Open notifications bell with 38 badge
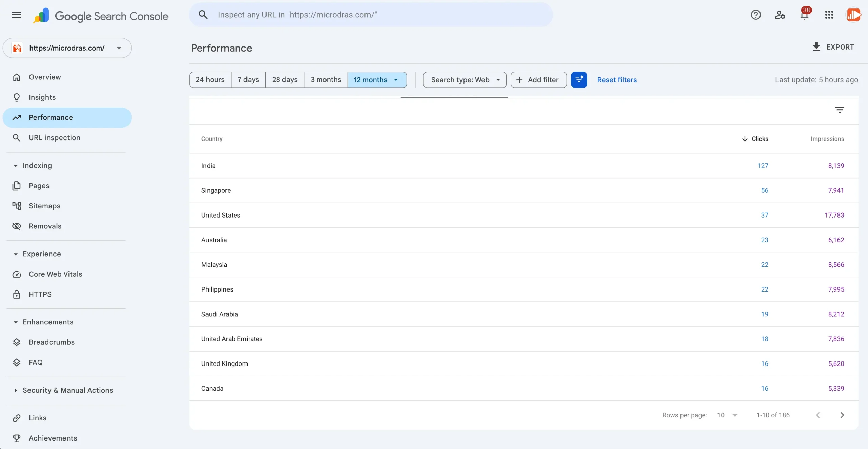Image resolution: width=868 pixels, height=449 pixels. (x=805, y=15)
